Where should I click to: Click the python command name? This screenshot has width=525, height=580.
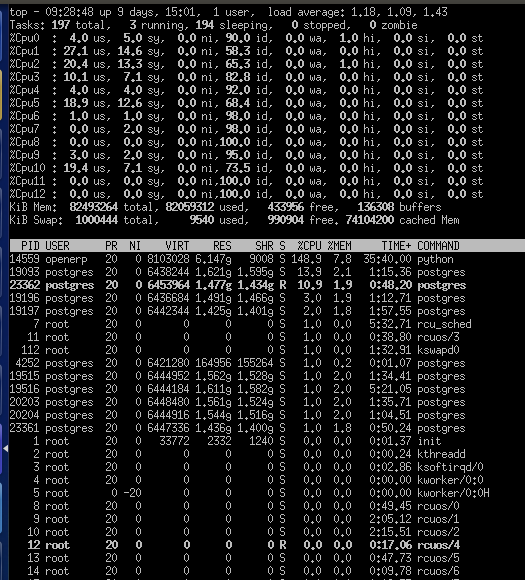[435, 259]
